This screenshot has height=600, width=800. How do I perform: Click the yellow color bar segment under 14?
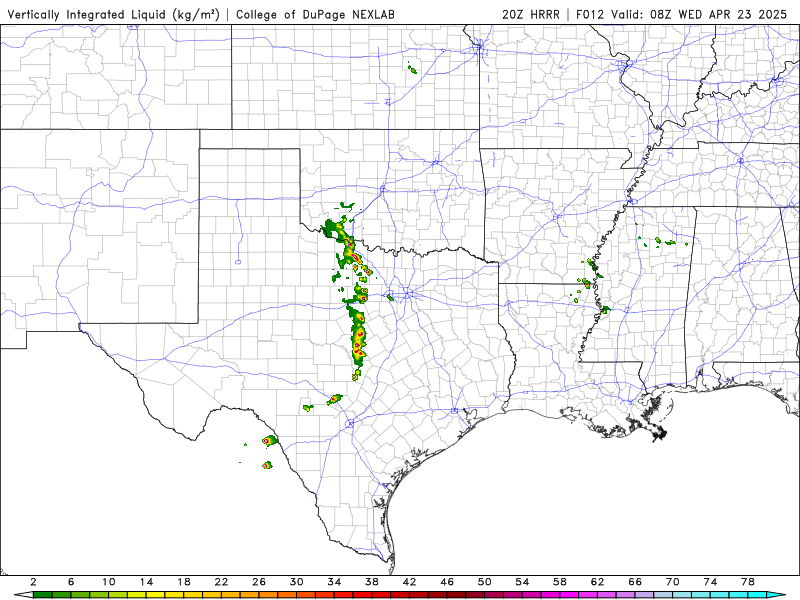(x=156, y=595)
